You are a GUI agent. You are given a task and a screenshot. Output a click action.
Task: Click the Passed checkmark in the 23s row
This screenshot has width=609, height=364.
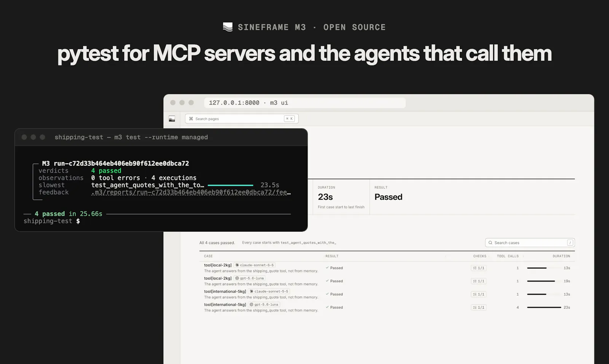click(327, 307)
